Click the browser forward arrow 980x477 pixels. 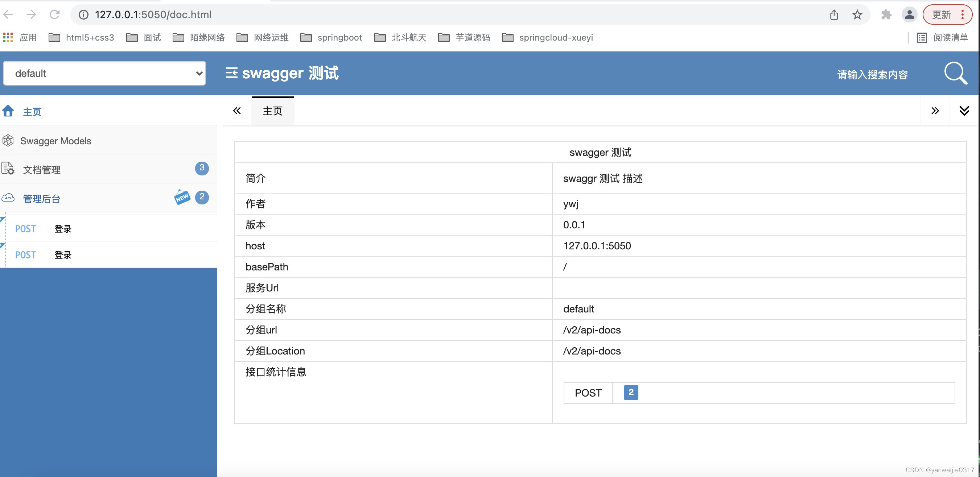31,14
